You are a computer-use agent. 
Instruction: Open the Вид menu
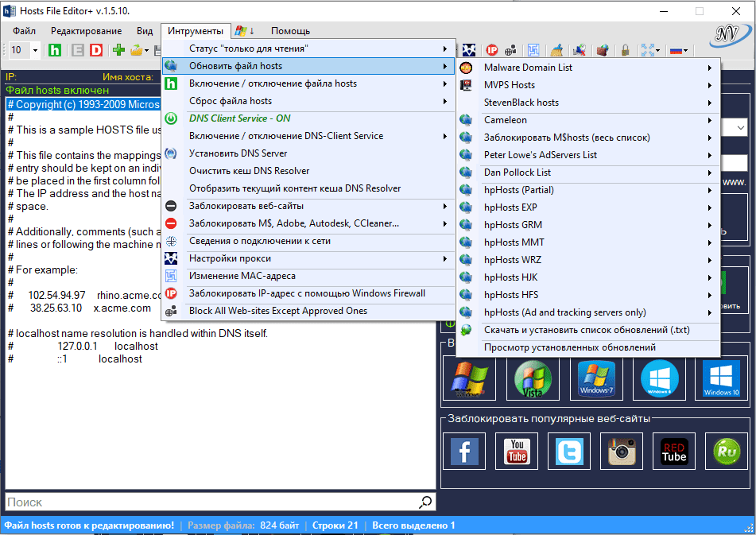[145, 31]
